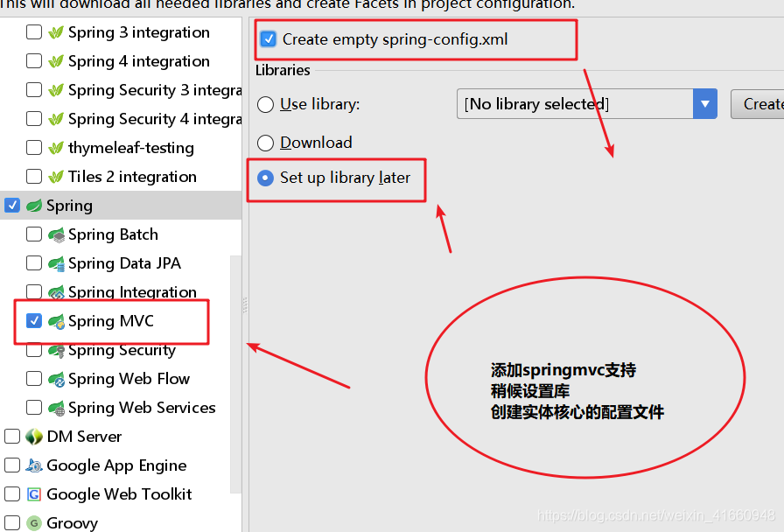784x532 pixels.
Task: Select the Spring Data JPA row label
Action: click(124, 263)
